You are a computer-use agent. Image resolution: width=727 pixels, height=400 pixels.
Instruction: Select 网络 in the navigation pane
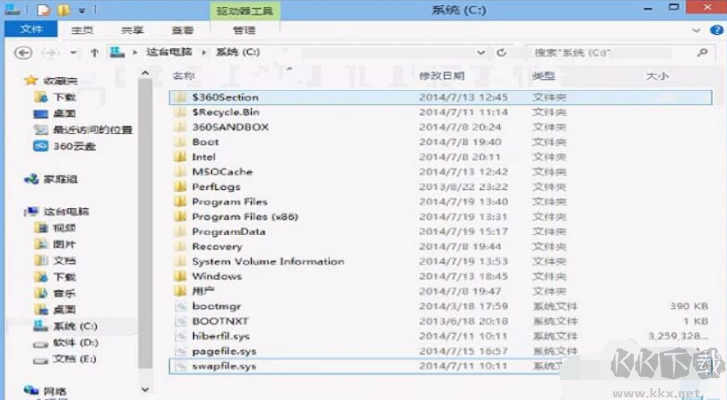point(55,391)
